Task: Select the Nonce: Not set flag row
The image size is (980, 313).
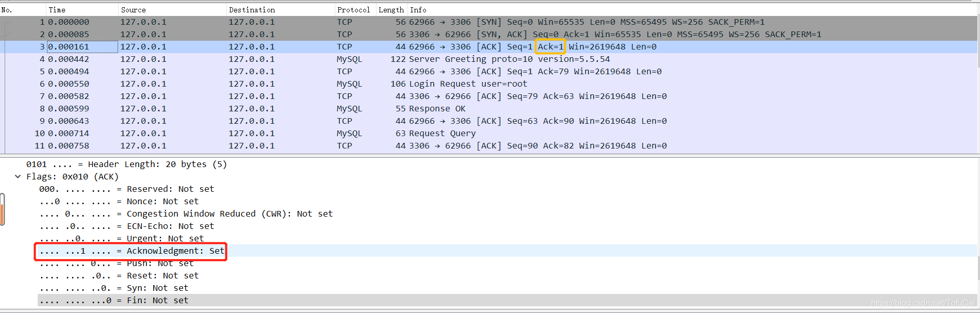Action: (x=119, y=202)
